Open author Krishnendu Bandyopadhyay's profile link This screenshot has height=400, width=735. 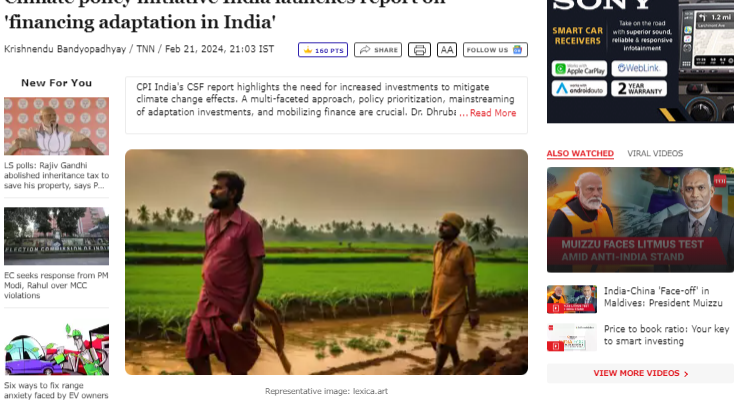pos(65,49)
